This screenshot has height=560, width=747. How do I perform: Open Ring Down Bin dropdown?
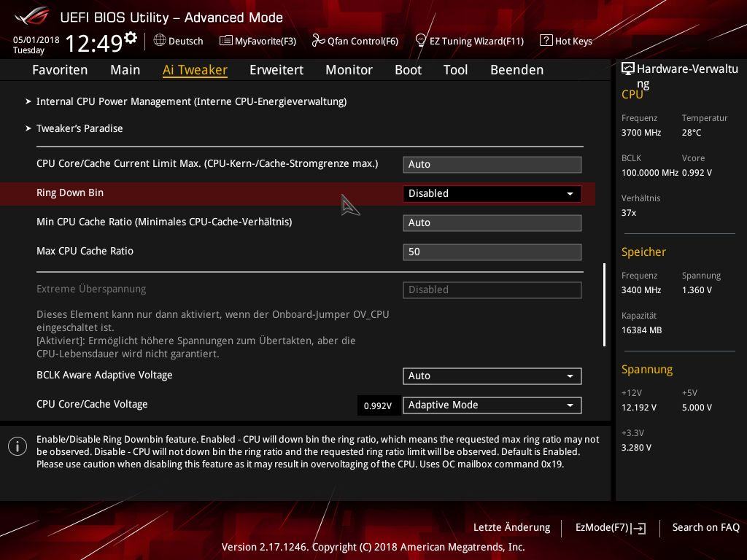point(492,194)
